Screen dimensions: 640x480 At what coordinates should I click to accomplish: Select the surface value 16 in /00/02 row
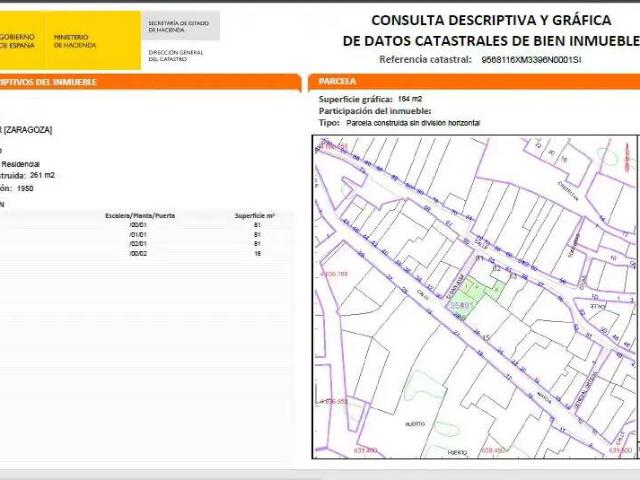[x=257, y=253]
